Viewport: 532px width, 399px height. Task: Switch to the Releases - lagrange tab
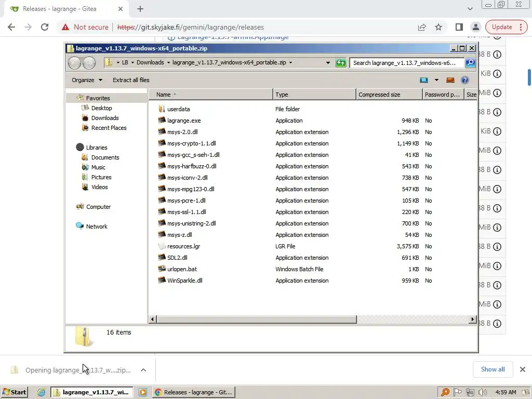[66, 9]
